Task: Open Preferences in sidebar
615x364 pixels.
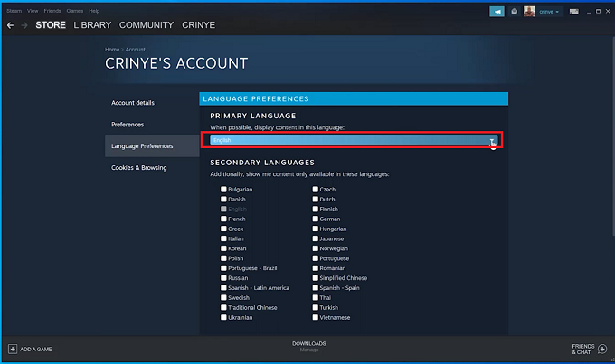Action: [x=128, y=125]
